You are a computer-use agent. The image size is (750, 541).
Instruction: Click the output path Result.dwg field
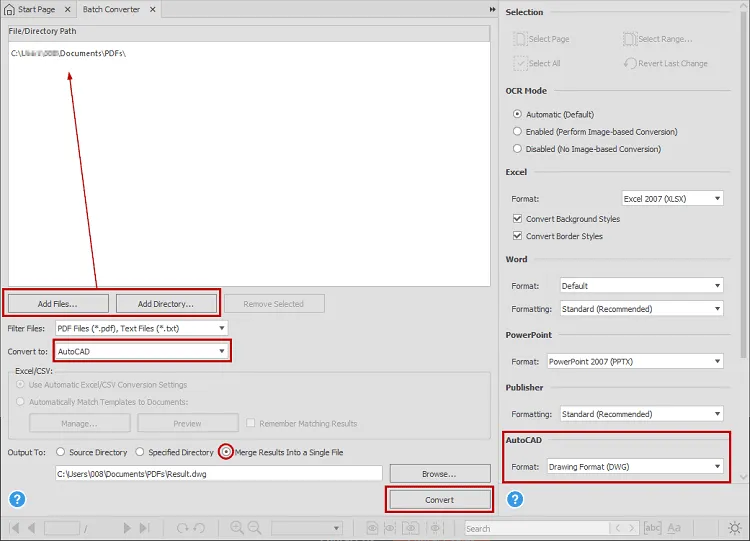[x=219, y=474]
